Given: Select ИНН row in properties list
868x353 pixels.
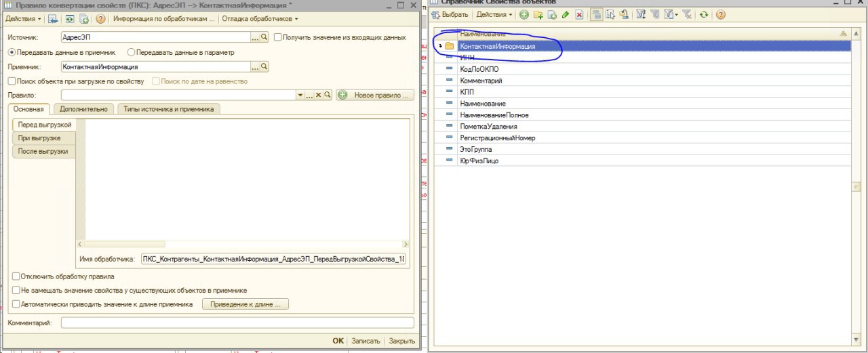Looking at the screenshot, I should coord(643,58).
